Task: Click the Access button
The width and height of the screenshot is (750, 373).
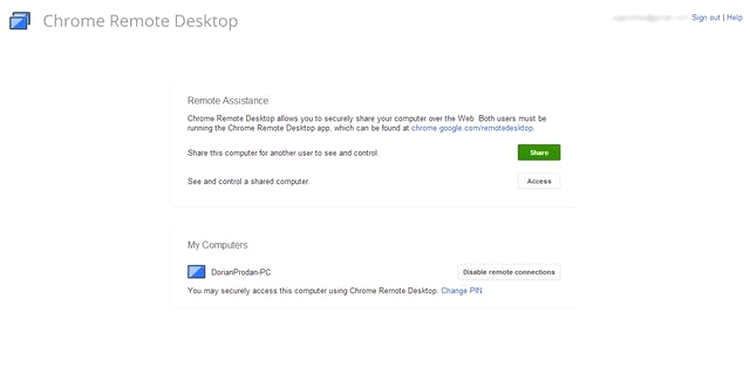Action: pos(539,181)
